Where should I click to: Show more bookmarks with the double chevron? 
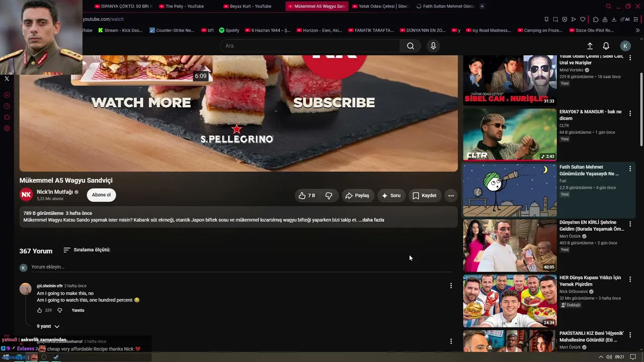tap(638, 30)
